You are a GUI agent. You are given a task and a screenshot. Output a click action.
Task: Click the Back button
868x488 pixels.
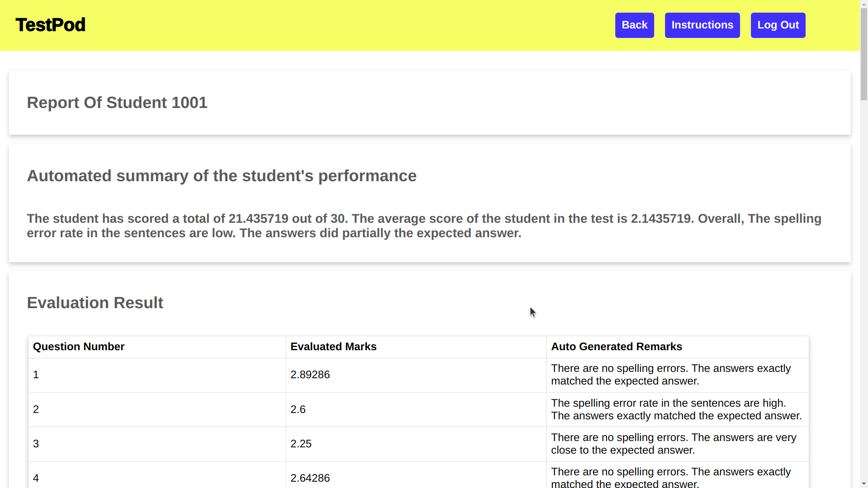[x=634, y=25]
